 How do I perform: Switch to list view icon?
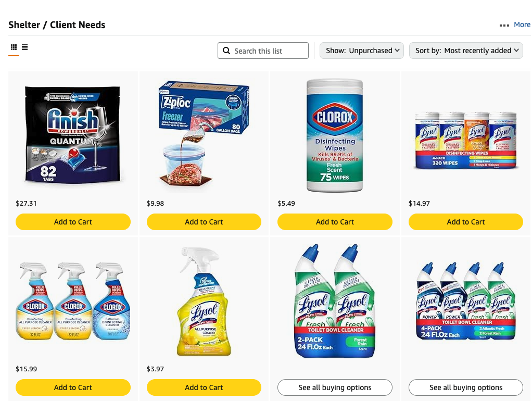pyautogui.click(x=24, y=47)
